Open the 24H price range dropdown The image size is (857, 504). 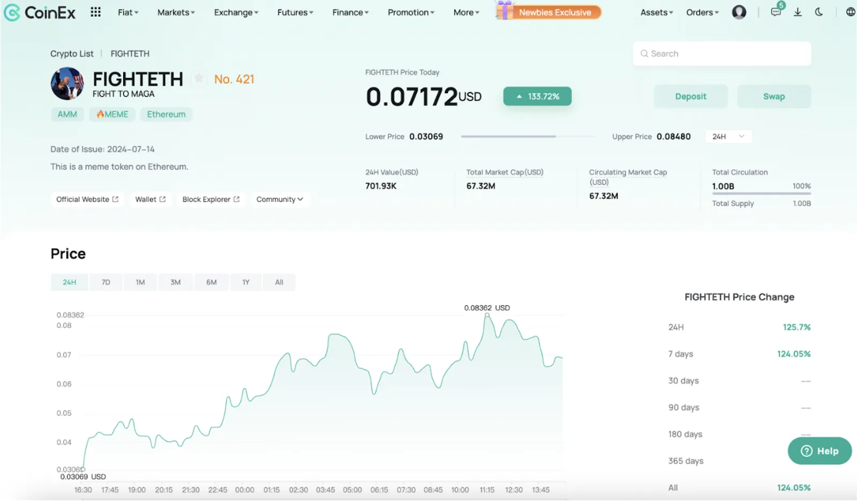pos(728,137)
